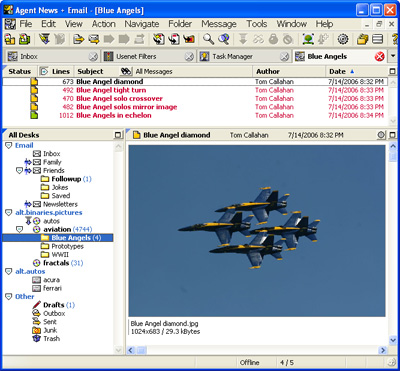Open the Message menu

[x=219, y=24]
